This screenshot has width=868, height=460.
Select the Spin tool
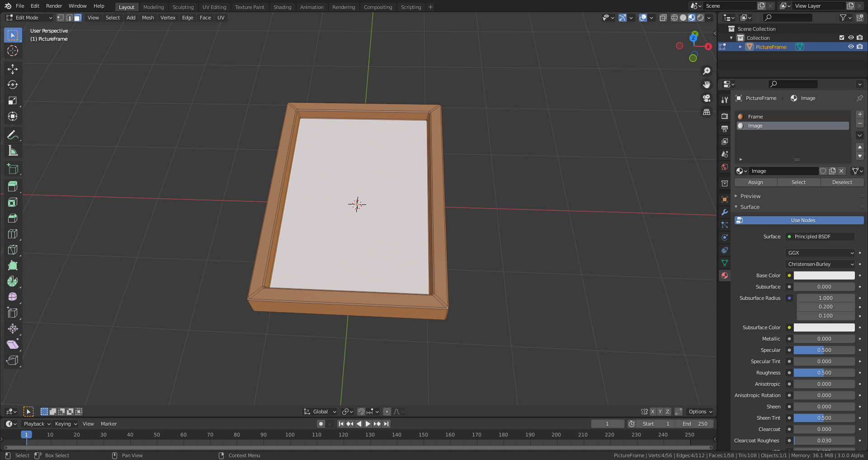(x=13, y=281)
